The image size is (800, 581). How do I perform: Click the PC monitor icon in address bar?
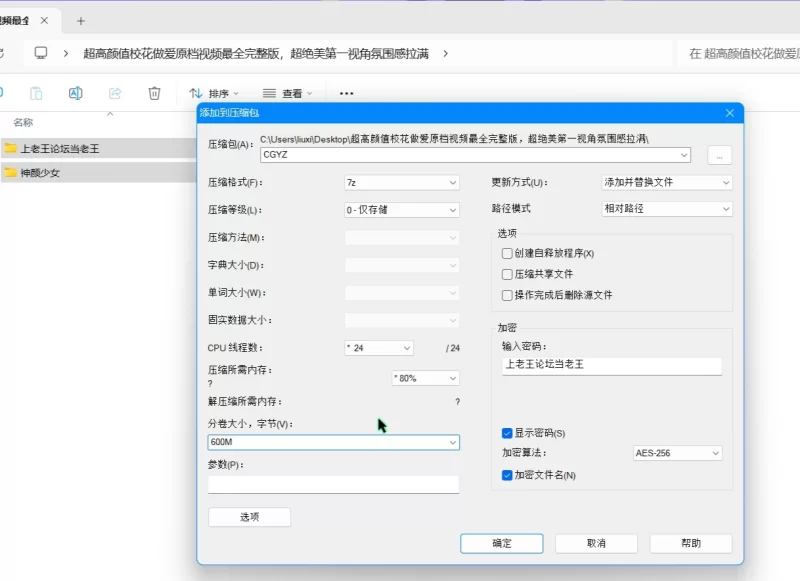coord(41,53)
